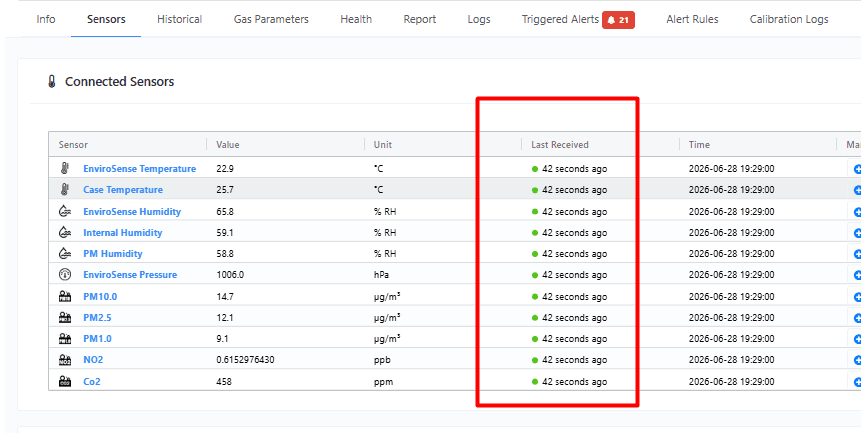866x433 pixels.
Task: Open the EnviroSense Humidity sensor link
Action: pos(132,212)
